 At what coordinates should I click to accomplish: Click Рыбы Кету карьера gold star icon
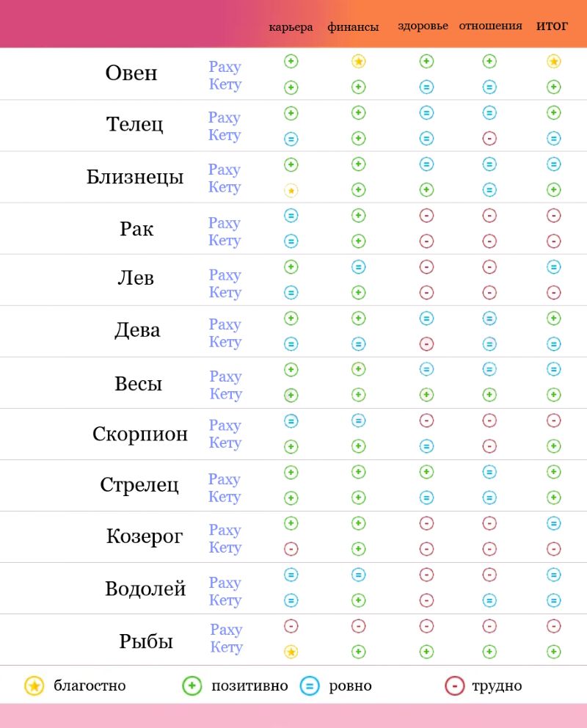pos(291,652)
